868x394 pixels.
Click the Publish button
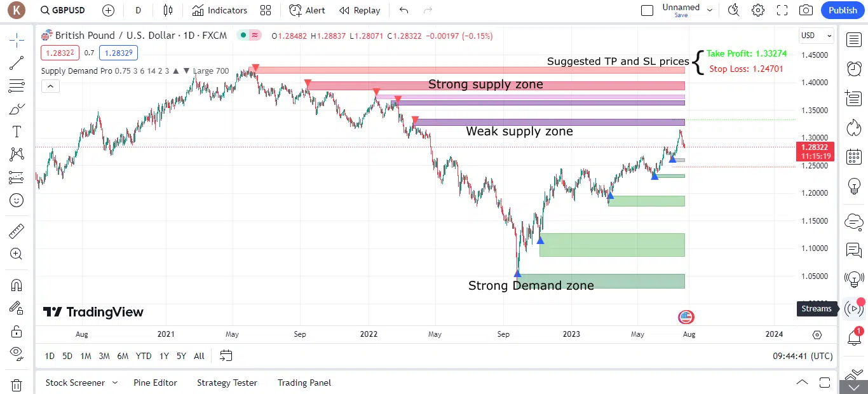(x=843, y=10)
